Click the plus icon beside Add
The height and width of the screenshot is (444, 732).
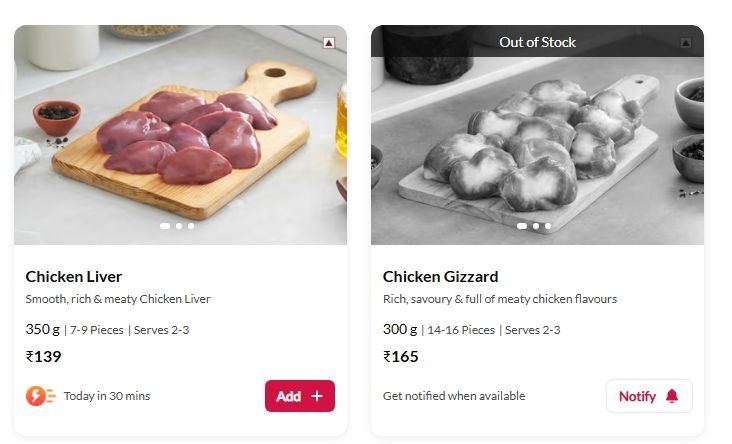(x=317, y=396)
